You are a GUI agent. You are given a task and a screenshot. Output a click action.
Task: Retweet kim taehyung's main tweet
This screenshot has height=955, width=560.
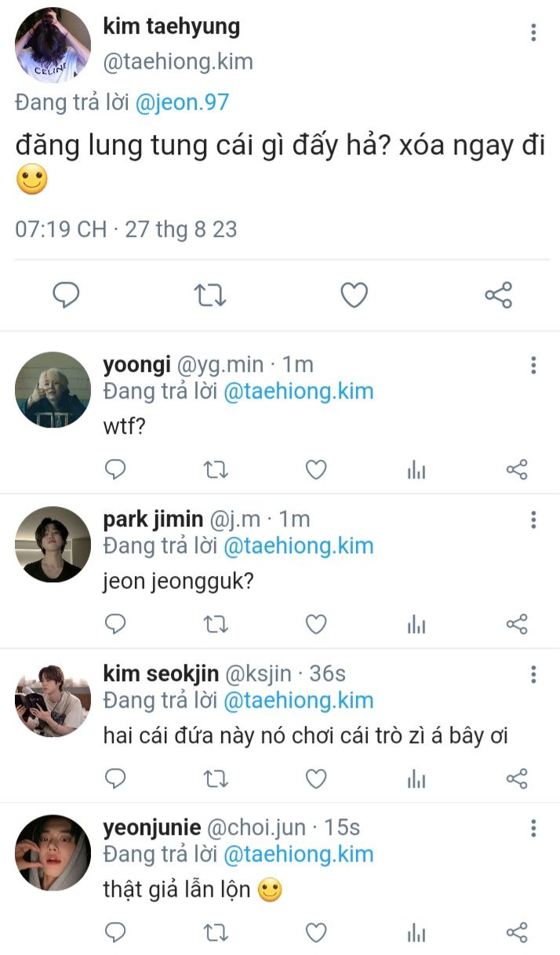pyautogui.click(x=210, y=295)
